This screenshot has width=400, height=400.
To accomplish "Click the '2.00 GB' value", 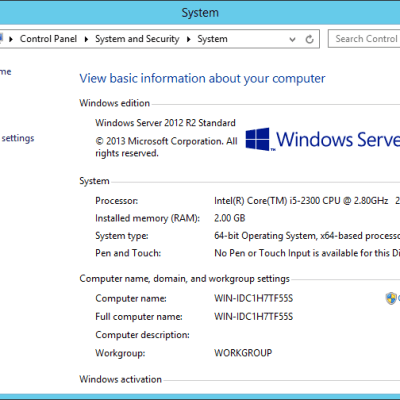I will (x=230, y=218).
